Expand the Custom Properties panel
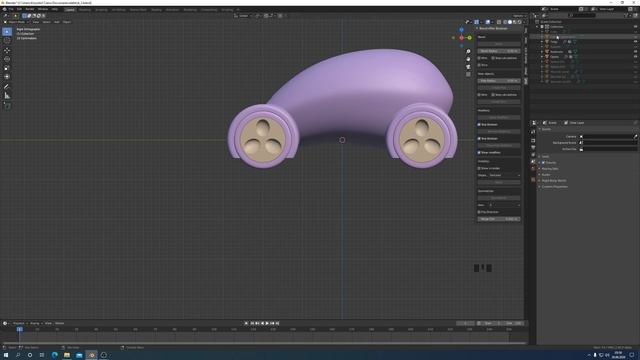 click(540, 187)
